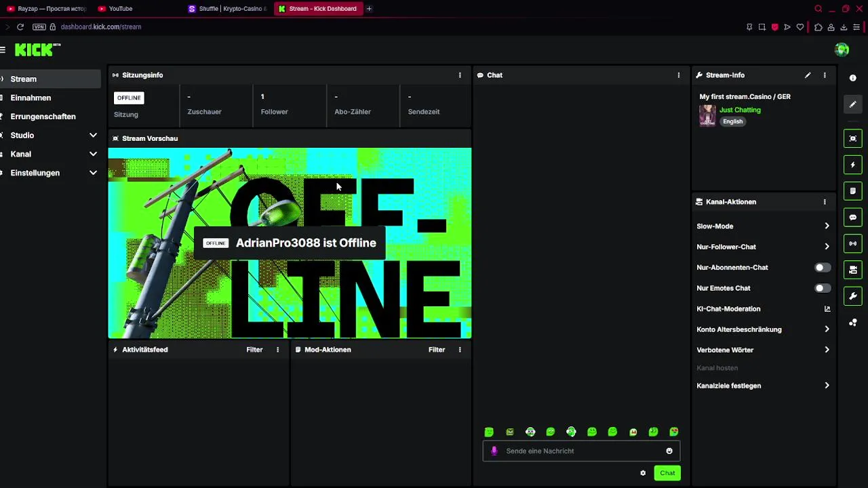Click the purple microphone icon in chat input
868x488 pixels.
tap(494, 451)
